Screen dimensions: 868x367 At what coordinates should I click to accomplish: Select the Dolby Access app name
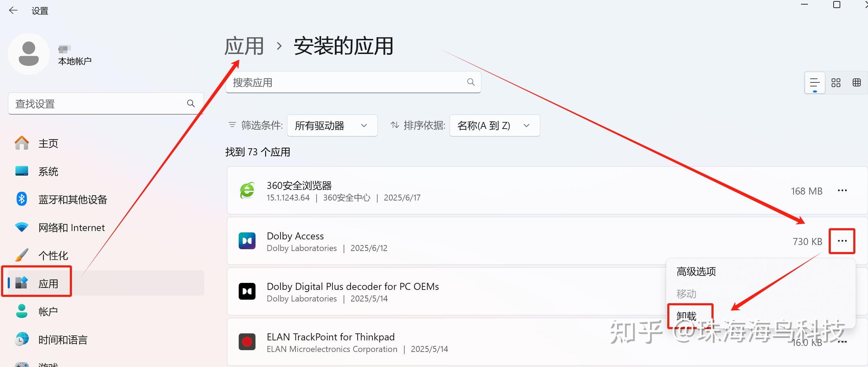tap(295, 236)
